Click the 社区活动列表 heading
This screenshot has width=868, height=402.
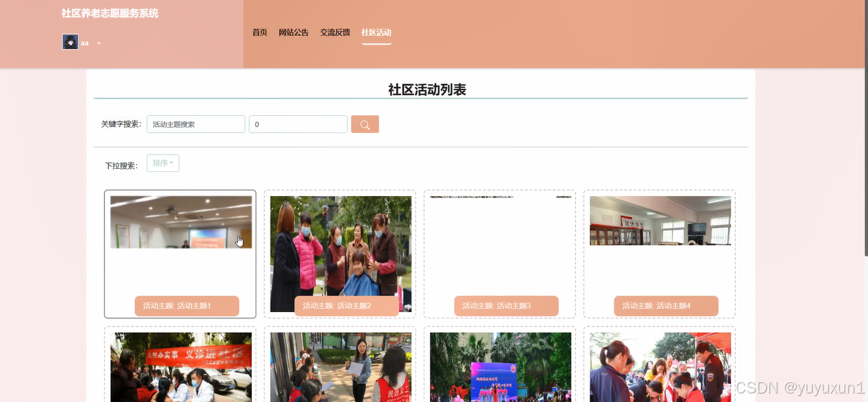(427, 90)
